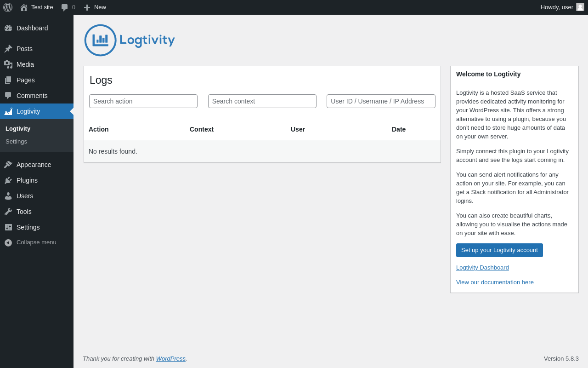Click the plus icon beside New
588x368 pixels.
point(87,7)
